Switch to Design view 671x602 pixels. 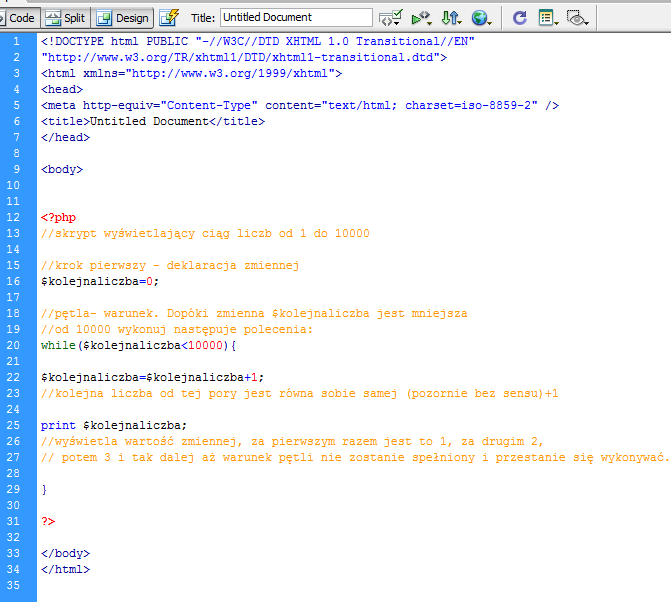[x=123, y=18]
